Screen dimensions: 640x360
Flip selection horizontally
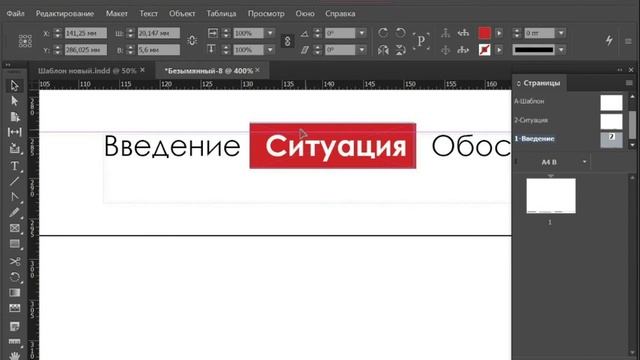tap(383, 50)
